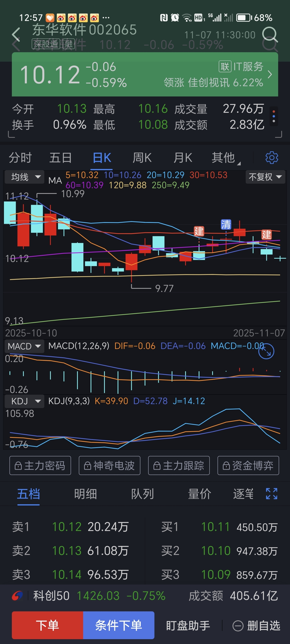Tap the first 建 marker on chart
The height and width of the screenshot is (644, 290).
[199, 231]
